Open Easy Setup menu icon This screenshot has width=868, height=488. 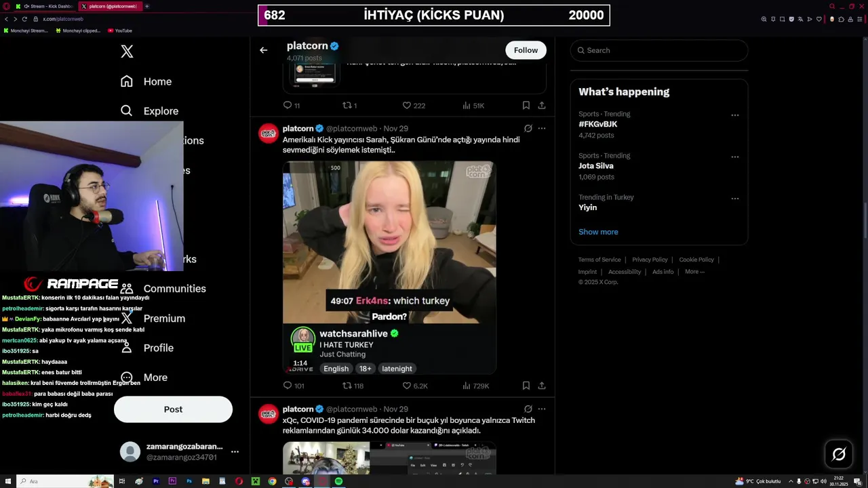click(x=860, y=19)
